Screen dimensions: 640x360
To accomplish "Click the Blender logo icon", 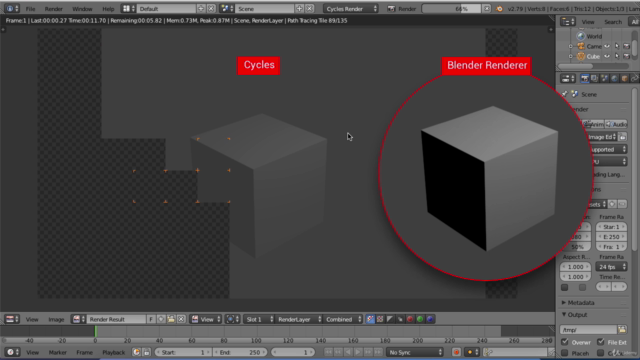I will (499, 8).
